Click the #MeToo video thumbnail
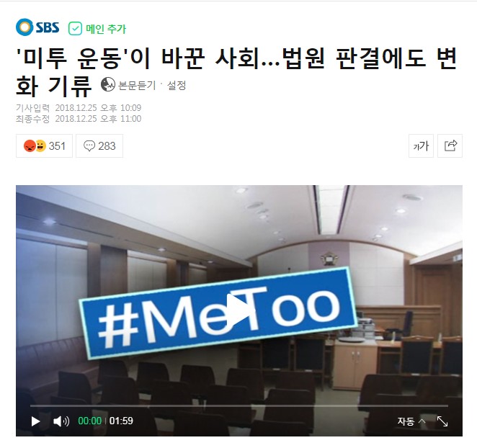The width and height of the screenshot is (477, 448). (239, 310)
